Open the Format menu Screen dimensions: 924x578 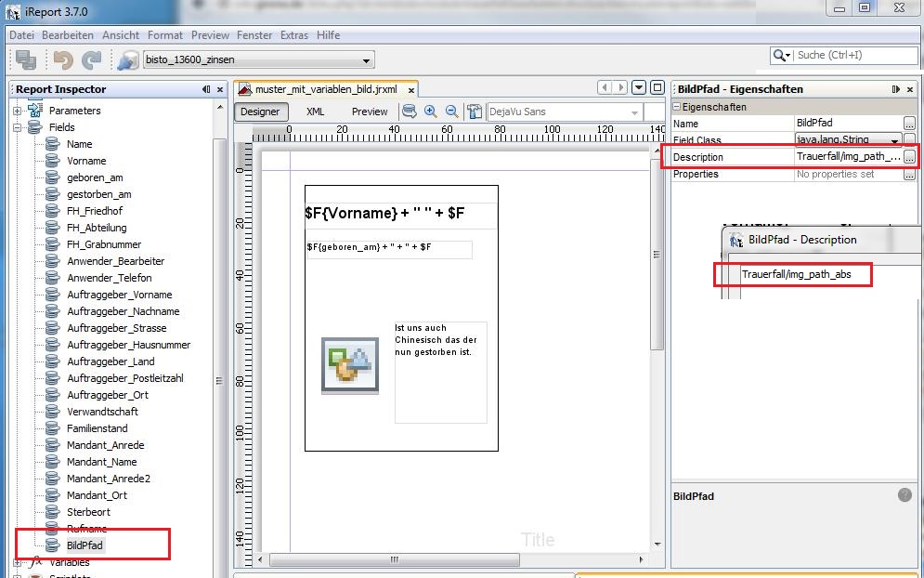click(x=165, y=35)
